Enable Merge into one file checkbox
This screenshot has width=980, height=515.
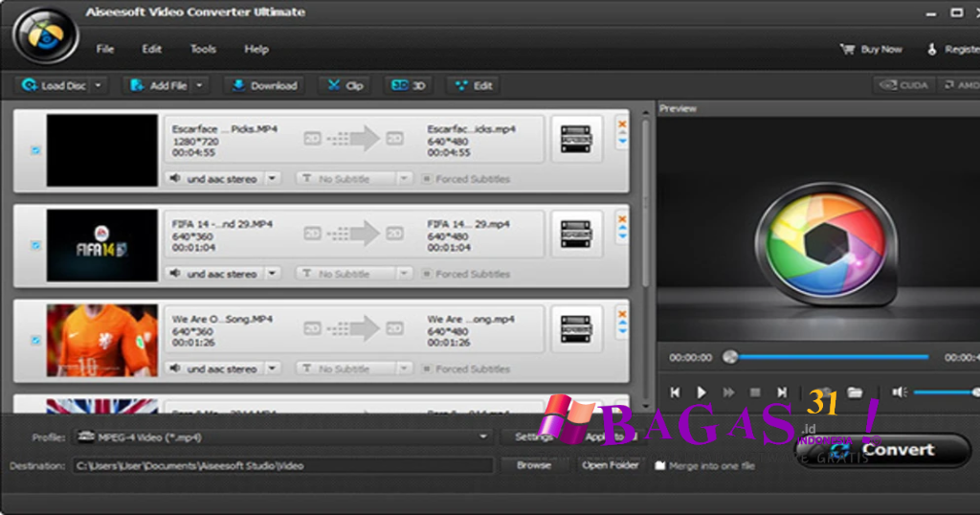pyautogui.click(x=660, y=465)
